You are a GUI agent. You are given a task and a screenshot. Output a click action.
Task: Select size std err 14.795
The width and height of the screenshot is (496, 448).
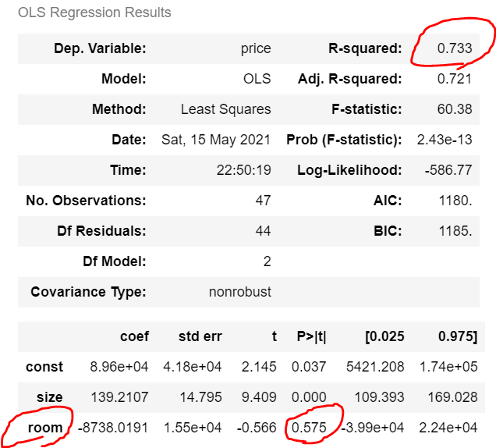tap(200, 397)
